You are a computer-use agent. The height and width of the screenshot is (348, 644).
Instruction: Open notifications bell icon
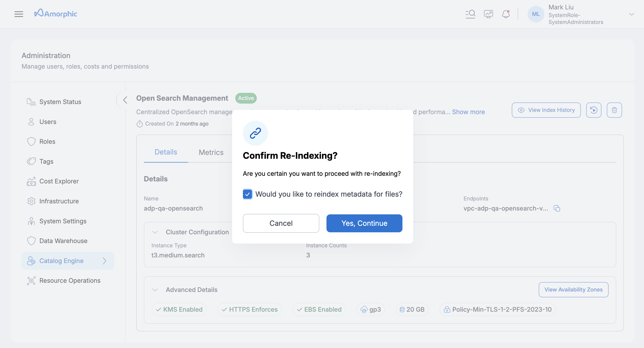506,14
